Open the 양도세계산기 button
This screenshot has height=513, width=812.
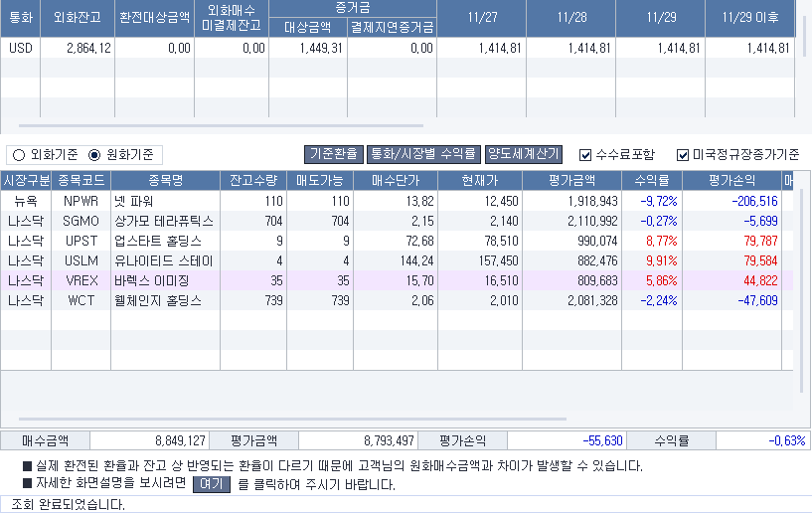(x=524, y=155)
